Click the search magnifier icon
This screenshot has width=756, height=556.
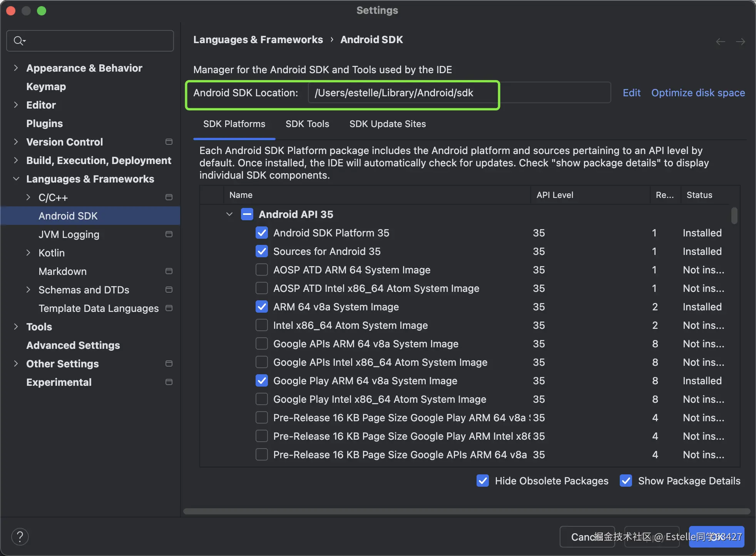click(18, 40)
